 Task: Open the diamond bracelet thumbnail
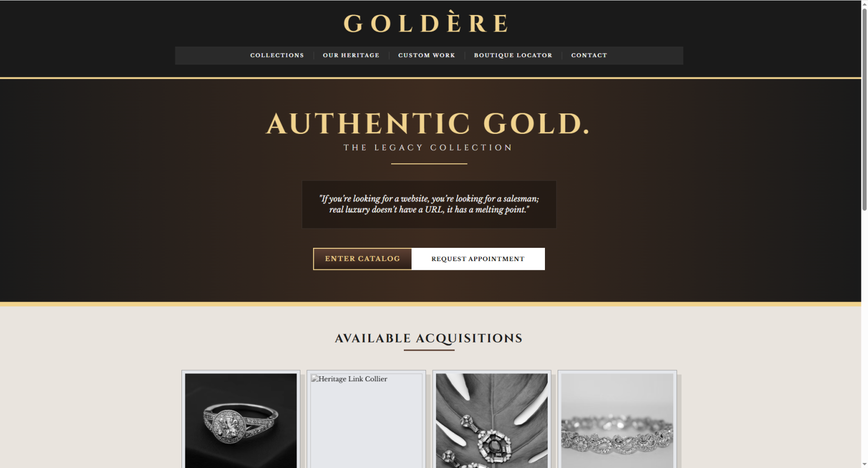(x=617, y=420)
